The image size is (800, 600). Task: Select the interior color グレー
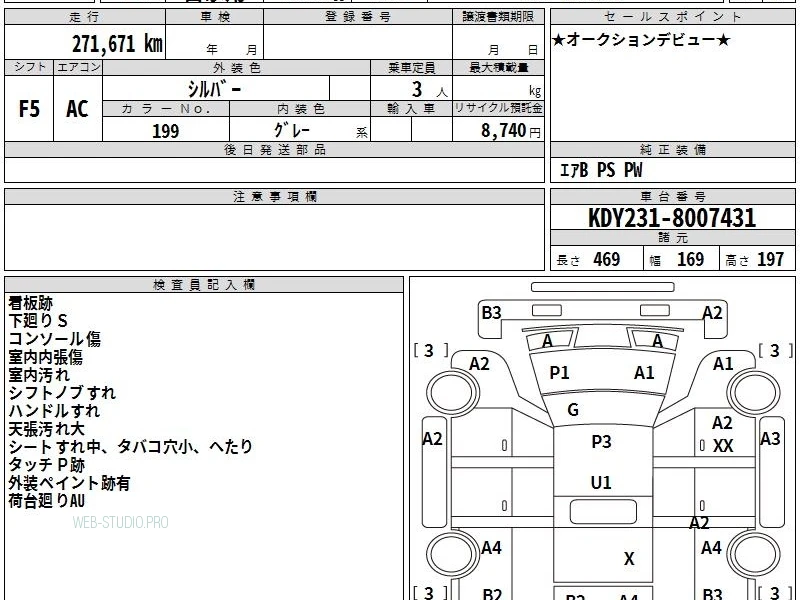point(291,130)
